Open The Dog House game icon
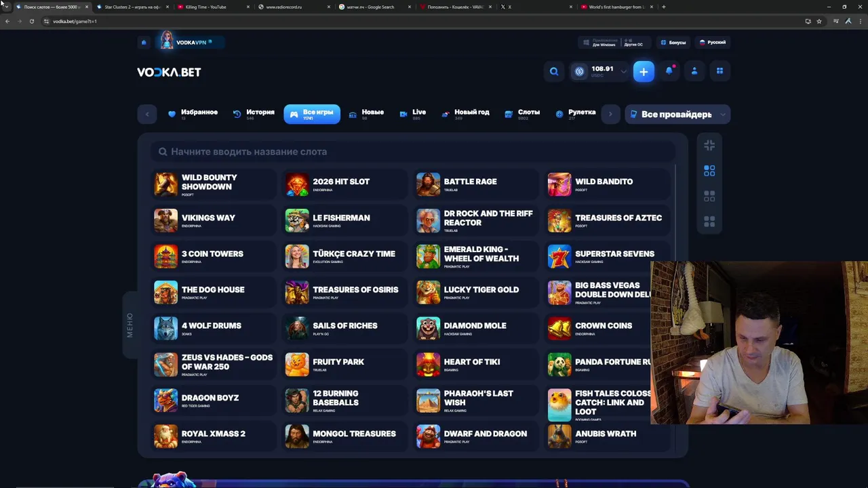This screenshot has height=488, width=868. point(165,292)
